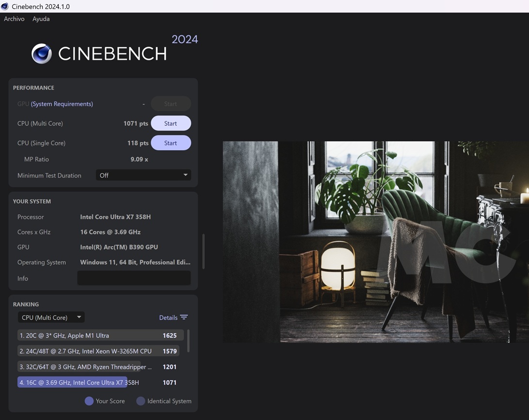The height and width of the screenshot is (420, 529).
Task: Click the Identical System legend circle
Action: tap(140, 401)
